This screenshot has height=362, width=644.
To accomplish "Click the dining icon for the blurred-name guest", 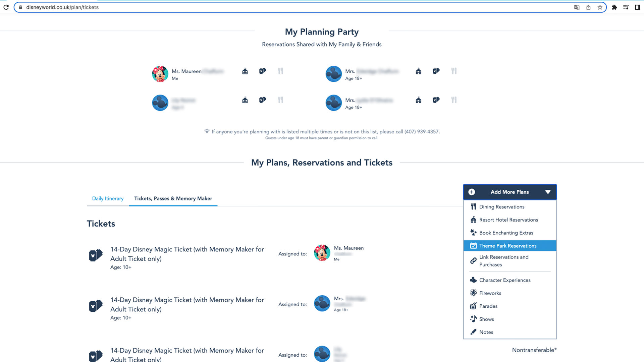I will (x=280, y=100).
